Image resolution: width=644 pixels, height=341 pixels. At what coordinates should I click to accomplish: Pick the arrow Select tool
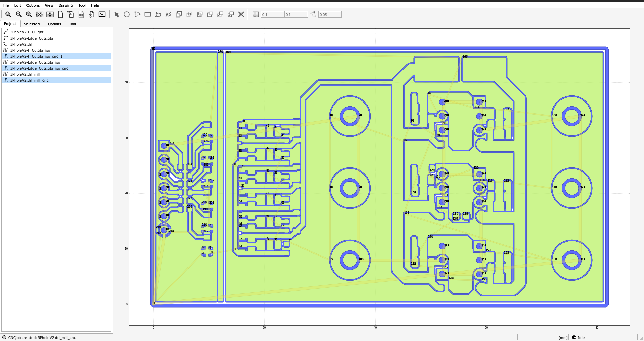tap(117, 14)
